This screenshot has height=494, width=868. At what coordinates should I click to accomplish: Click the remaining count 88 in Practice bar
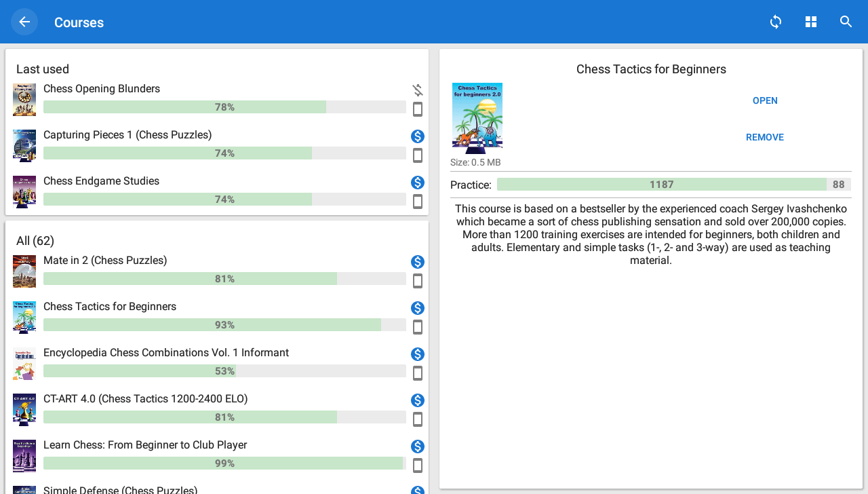point(839,185)
